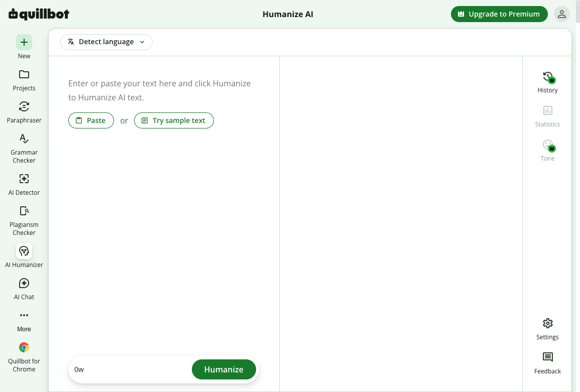Viewport: 580px width, 392px height.
Task: Select the AI Humanizer tool
Action: (x=24, y=256)
